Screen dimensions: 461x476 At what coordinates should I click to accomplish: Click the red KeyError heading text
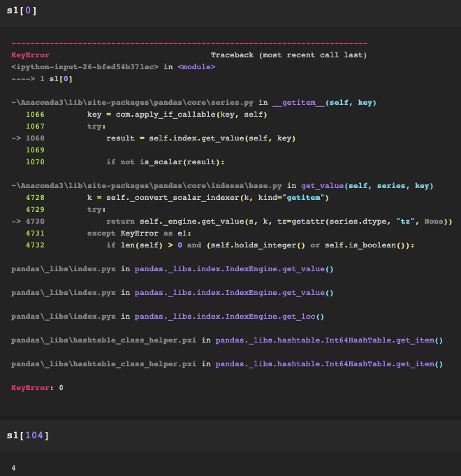[x=30, y=55]
